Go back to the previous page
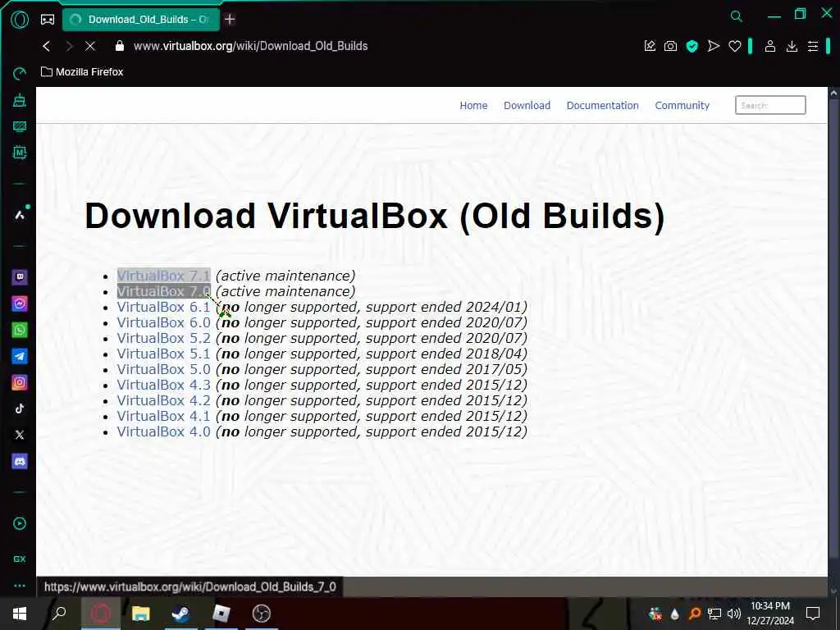The height and width of the screenshot is (630, 840). coord(47,46)
